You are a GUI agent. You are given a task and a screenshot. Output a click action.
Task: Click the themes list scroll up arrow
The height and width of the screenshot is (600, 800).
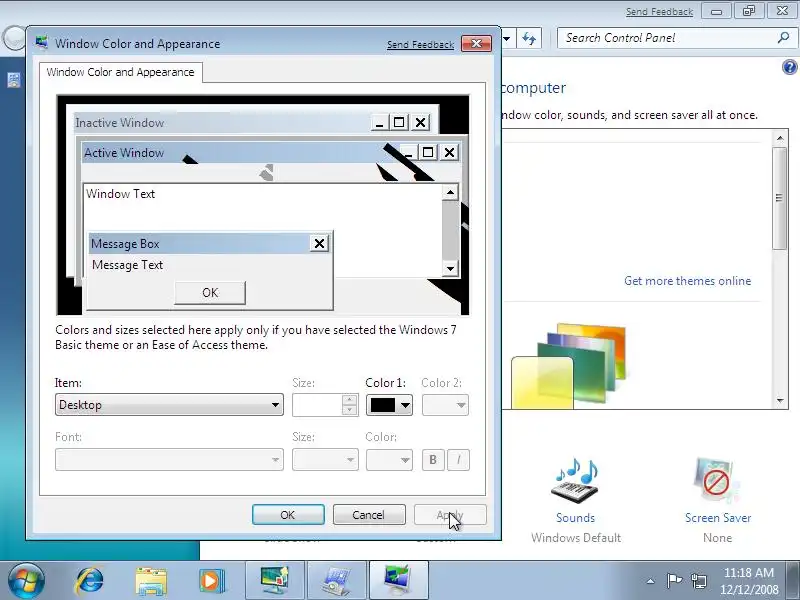pos(780,138)
